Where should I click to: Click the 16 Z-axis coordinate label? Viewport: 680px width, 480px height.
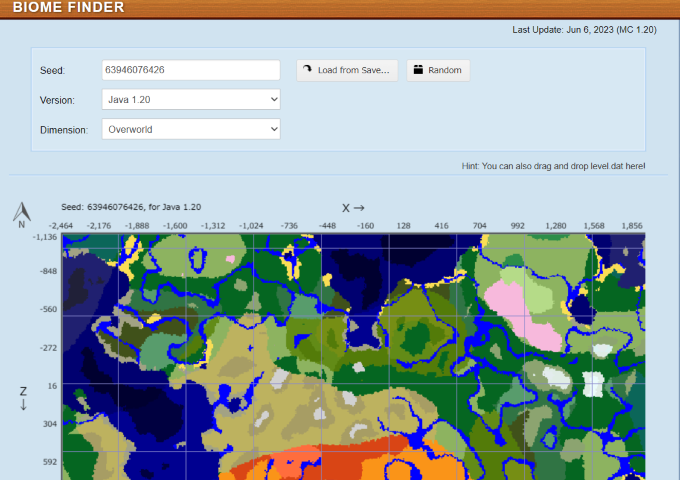coord(52,386)
